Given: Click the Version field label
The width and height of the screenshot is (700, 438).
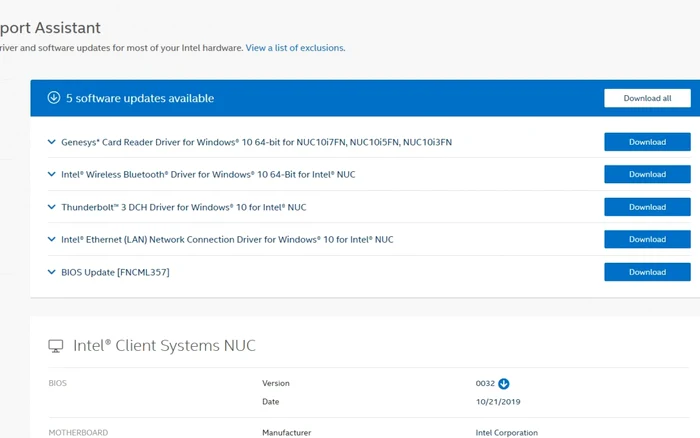Looking at the screenshot, I should [x=275, y=383].
